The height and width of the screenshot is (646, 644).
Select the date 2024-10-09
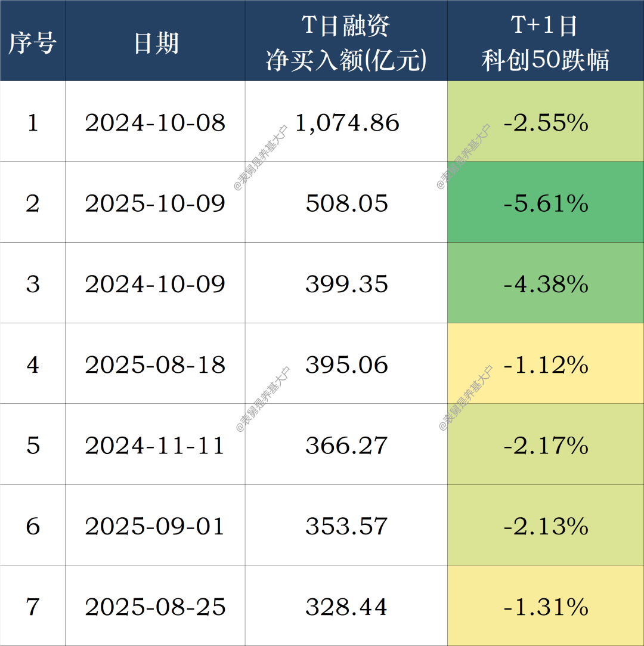tap(156, 285)
